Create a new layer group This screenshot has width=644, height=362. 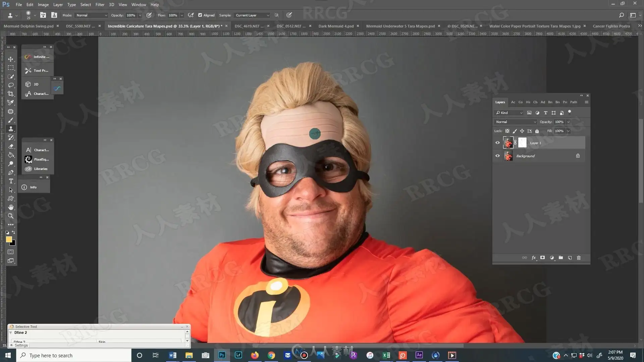561,258
